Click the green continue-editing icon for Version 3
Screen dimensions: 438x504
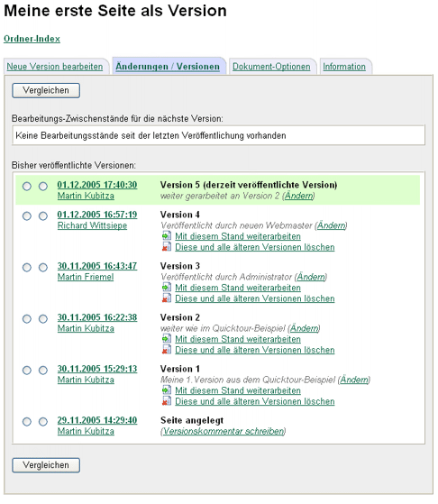[x=166, y=288]
